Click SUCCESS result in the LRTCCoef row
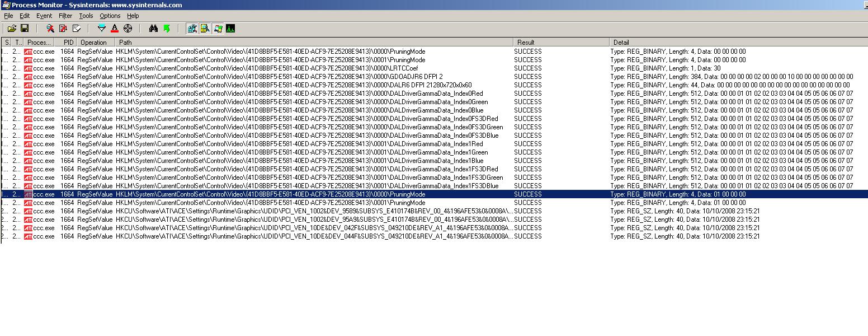The height and width of the screenshot is (336, 868). [528, 68]
